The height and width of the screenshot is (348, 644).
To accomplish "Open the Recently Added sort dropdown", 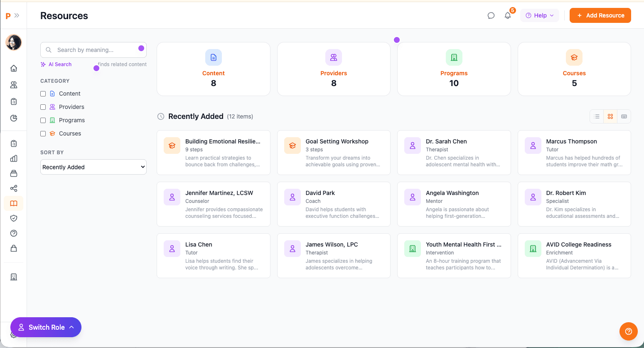I will (93, 167).
